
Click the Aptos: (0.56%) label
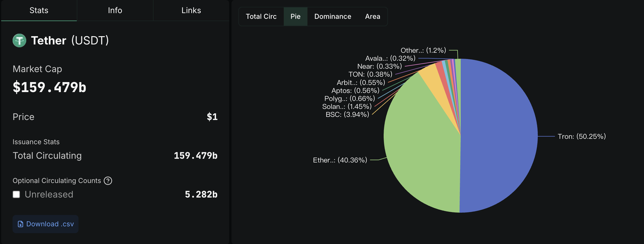pyautogui.click(x=355, y=90)
